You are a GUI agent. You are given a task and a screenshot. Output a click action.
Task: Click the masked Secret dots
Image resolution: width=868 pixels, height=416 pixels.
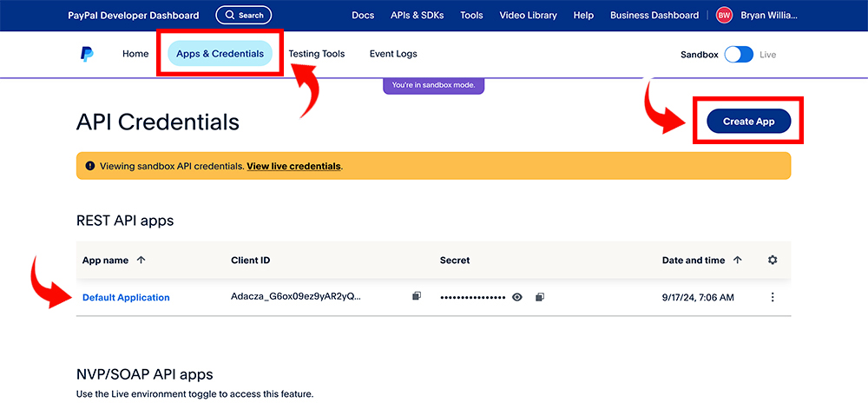coord(473,298)
